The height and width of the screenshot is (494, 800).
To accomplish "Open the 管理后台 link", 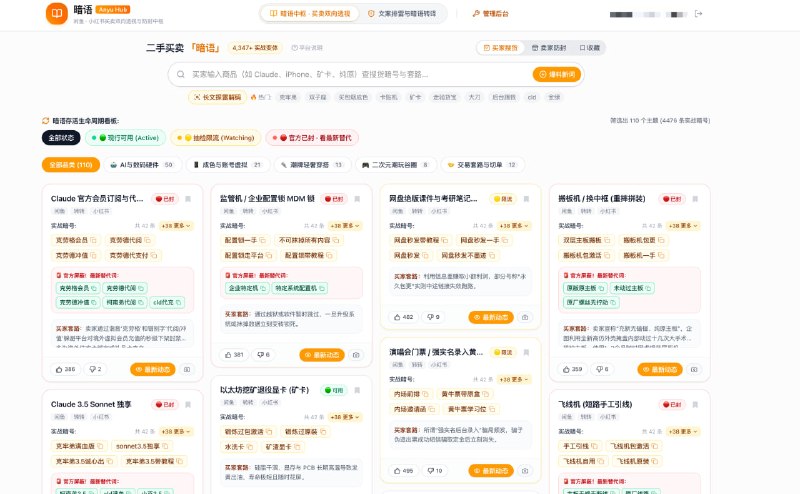I will coord(490,14).
